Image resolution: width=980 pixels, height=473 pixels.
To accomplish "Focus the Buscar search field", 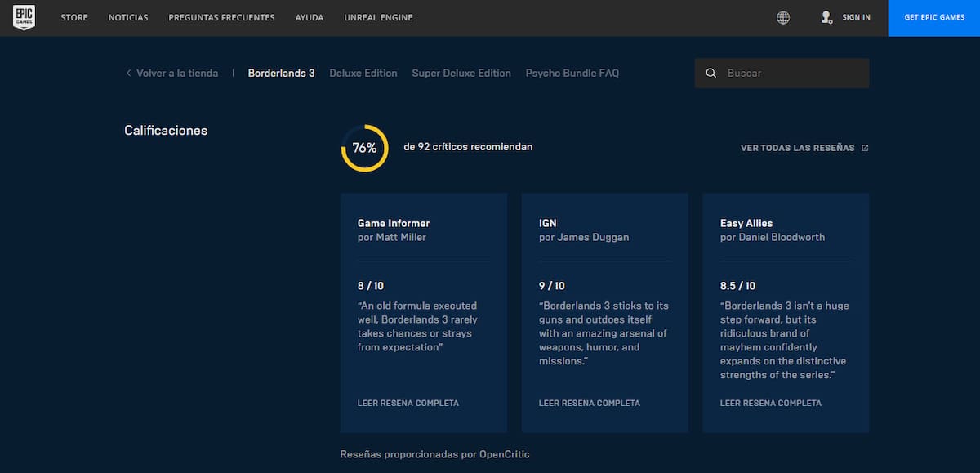I will (782, 73).
